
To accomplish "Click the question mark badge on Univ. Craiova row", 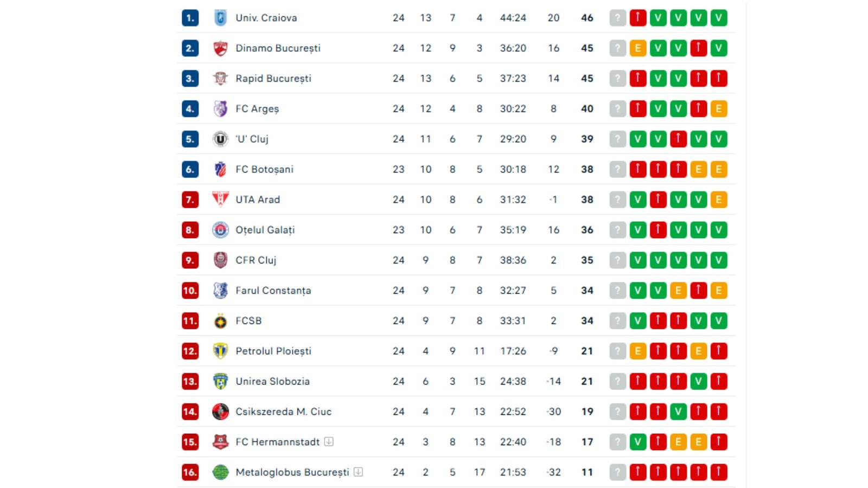I will (617, 17).
